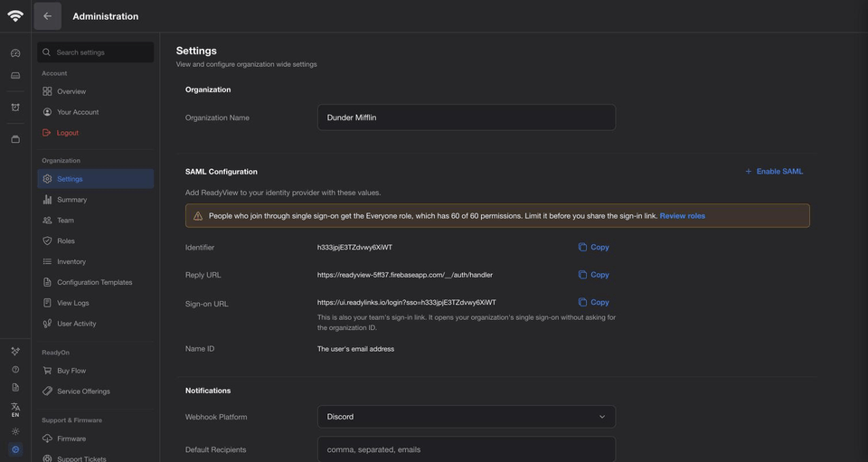Open Your Account in the sidebar
This screenshot has width=868, height=462.
[x=95, y=112]
